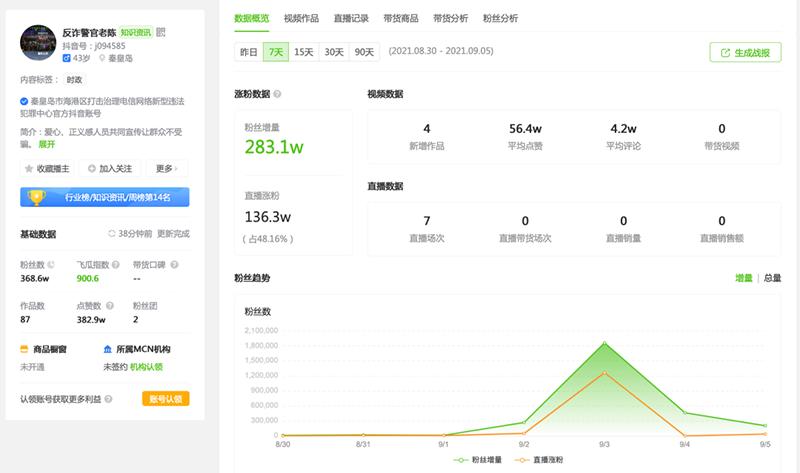Click the trophy icon on ranking banner
Screen dimensions: 800x473
click(x=37, y=198)
